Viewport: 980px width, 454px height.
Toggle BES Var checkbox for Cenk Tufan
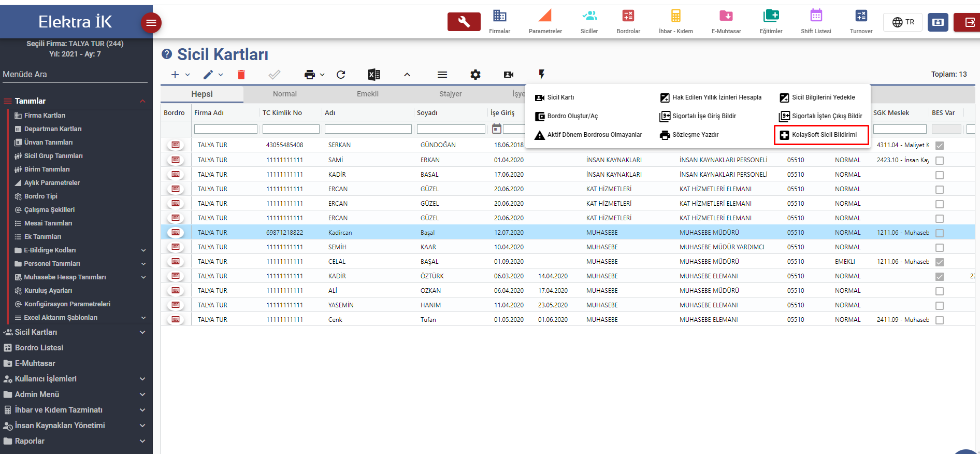[x=940, y=320]
